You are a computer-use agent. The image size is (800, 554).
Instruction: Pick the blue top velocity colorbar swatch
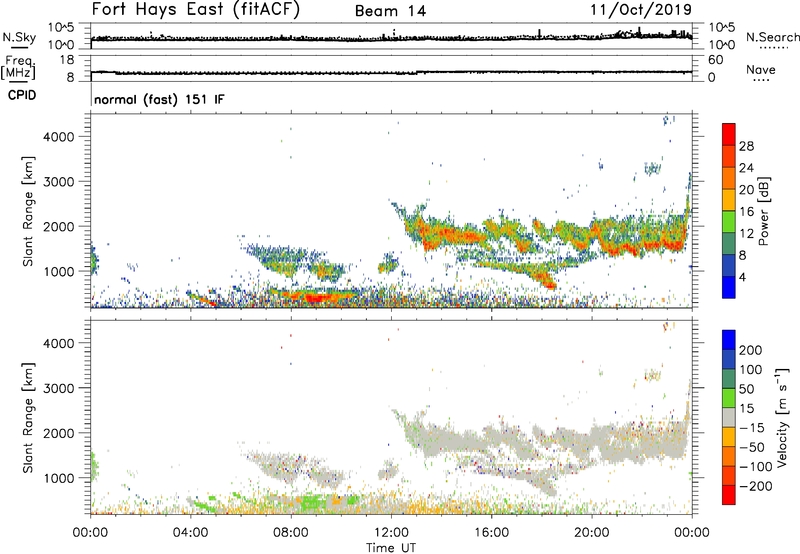point(729,340)
